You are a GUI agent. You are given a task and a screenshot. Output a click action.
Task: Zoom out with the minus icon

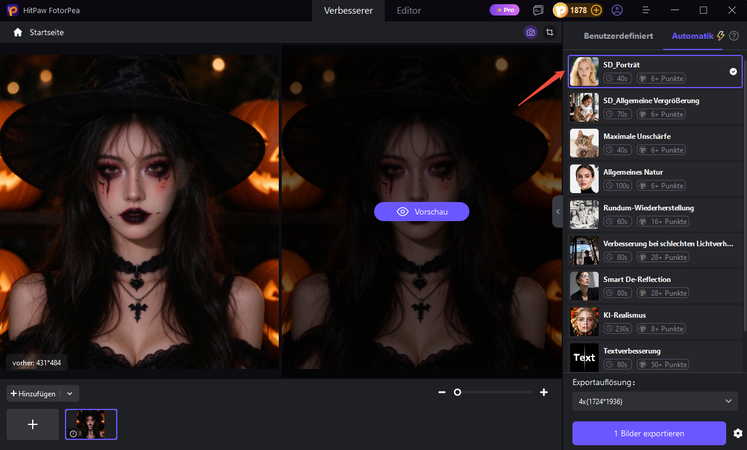pos(442,392)
